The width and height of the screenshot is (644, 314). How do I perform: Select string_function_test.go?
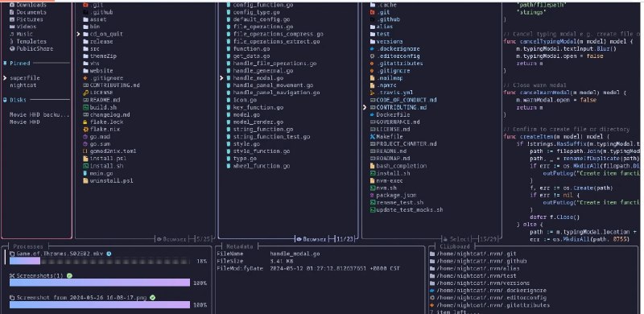tap(271, 136)
